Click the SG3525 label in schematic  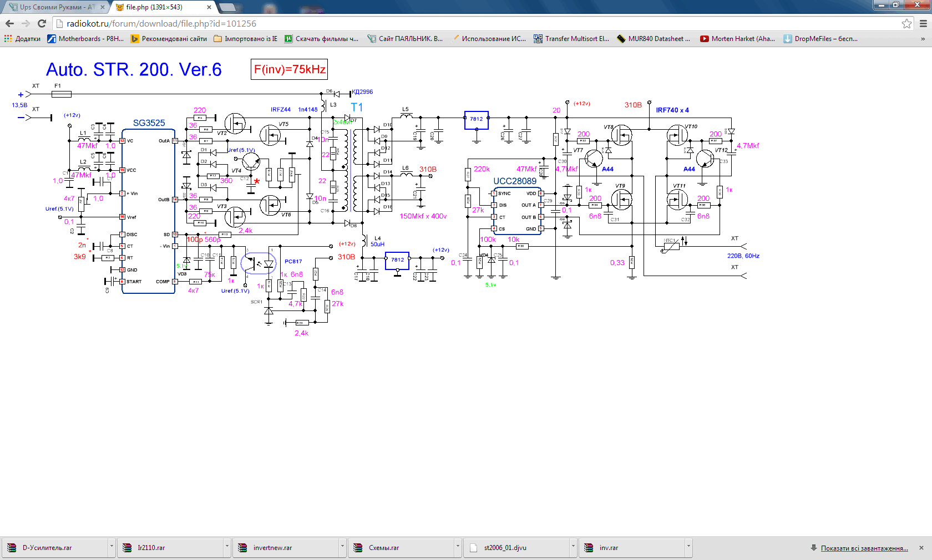coord(149,123)
